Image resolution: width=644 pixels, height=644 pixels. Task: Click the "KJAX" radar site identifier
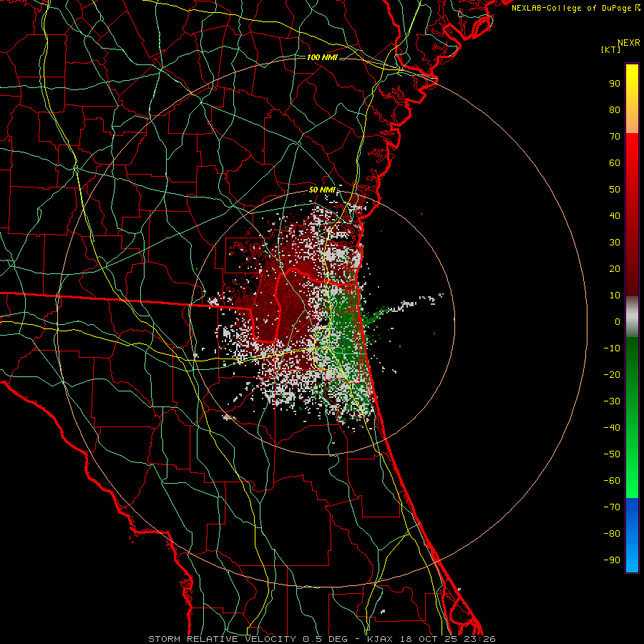(380, 639)
